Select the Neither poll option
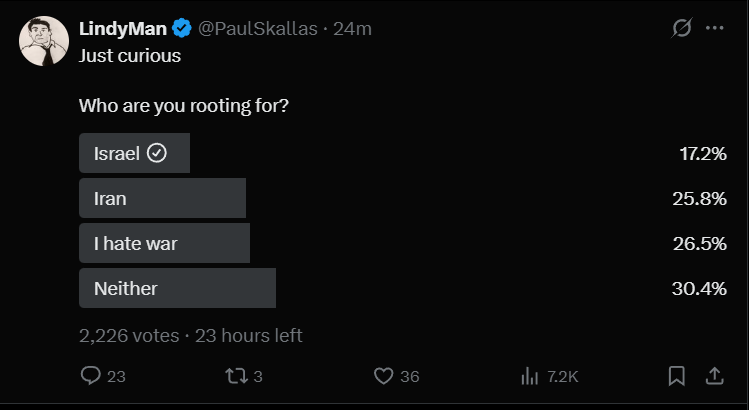This screenshot has height=410, width=749. click(403, 288)
